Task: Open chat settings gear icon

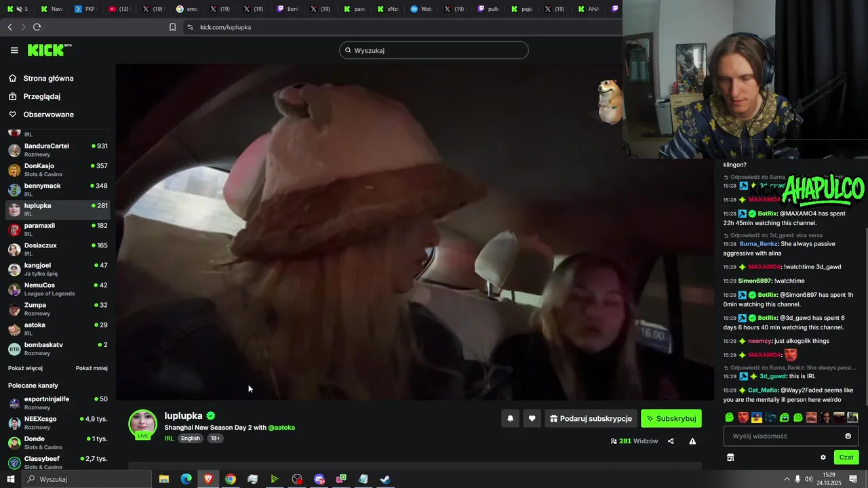Action: [x=823, y=457]
